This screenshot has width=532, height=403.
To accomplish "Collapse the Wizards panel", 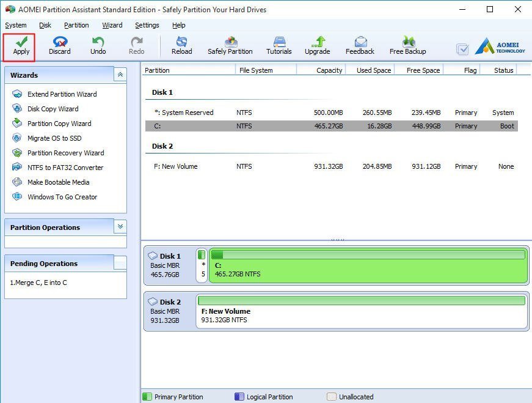I will pos(120,75).
